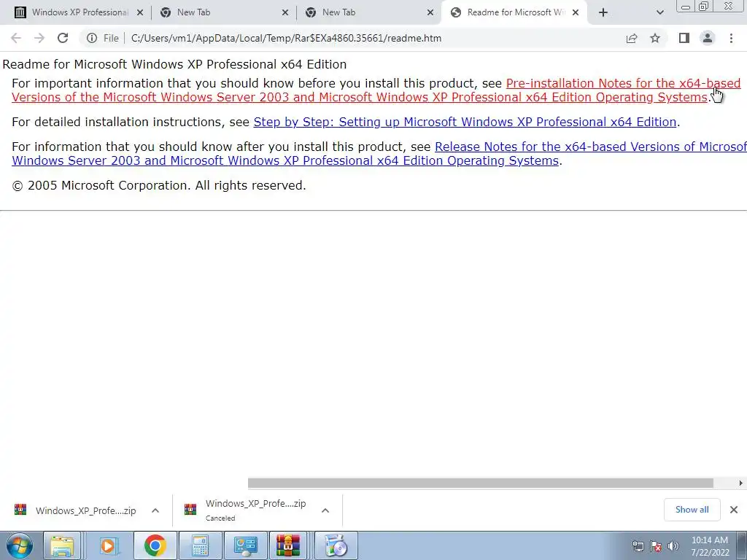Click Chrome icon in taskbar
The height and width of the screenshot is (560, 747).
pos(155,545)
